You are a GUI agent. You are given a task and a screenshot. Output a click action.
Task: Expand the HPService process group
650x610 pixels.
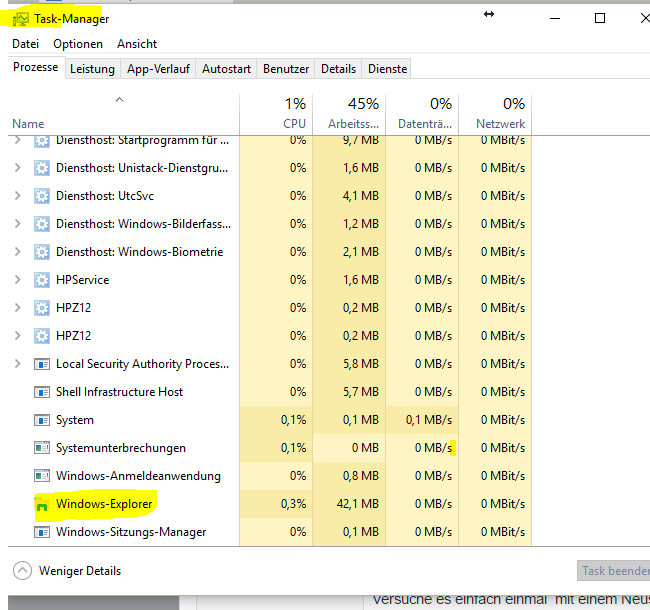pos(17,280)
